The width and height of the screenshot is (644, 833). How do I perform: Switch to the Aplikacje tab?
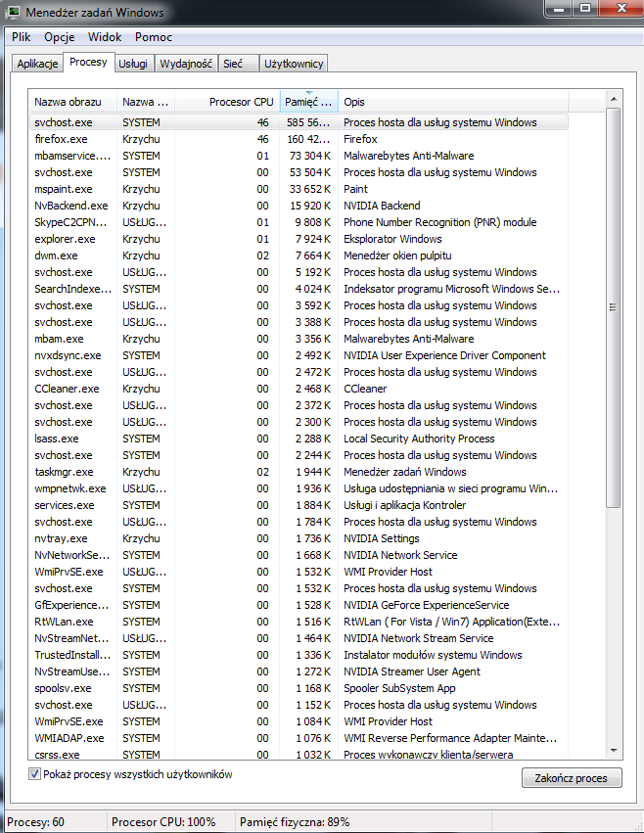37,64
